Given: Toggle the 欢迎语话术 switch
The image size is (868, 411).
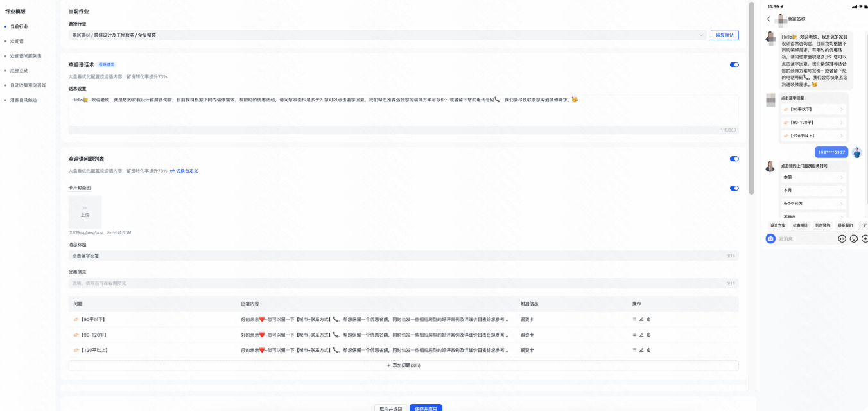Looking at the screenshot, I should 734,64.
